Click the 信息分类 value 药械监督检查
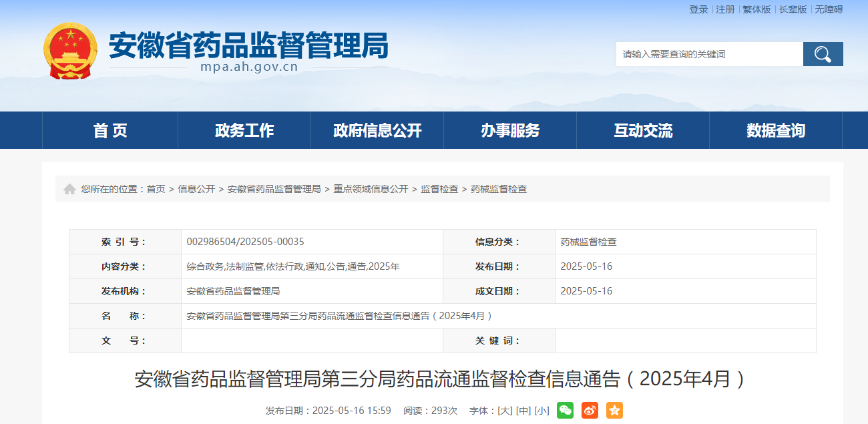The height and width of the screenshot is (424, 868). [x=589, y=242]
